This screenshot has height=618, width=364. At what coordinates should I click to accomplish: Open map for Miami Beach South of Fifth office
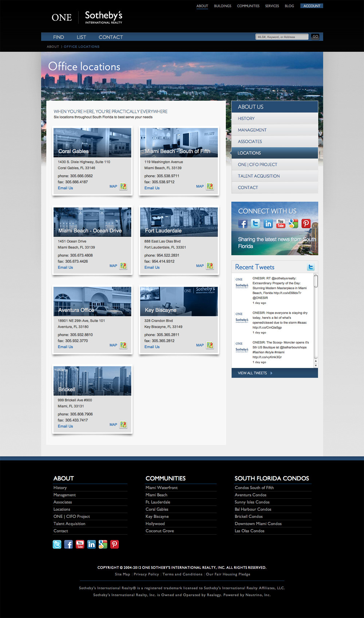click(x=210, y=186)
